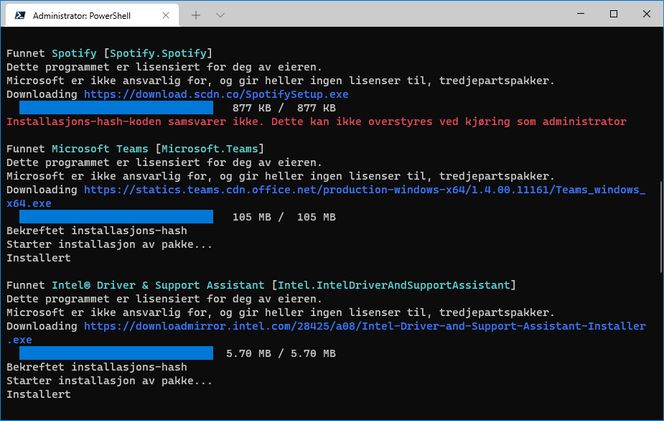Open the SpotifySetup.exe download link
The width and height of the screenshot is (664, 421).
(216, 94)
